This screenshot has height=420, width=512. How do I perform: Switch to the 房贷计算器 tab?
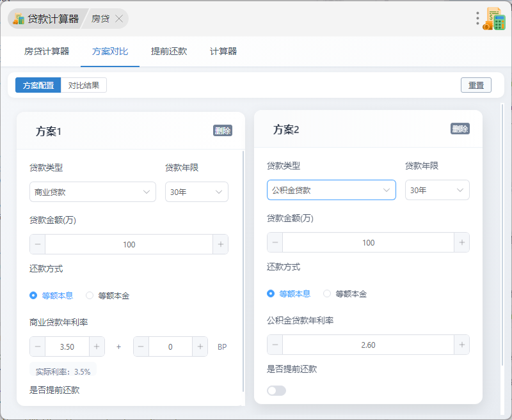pos(47,51)
